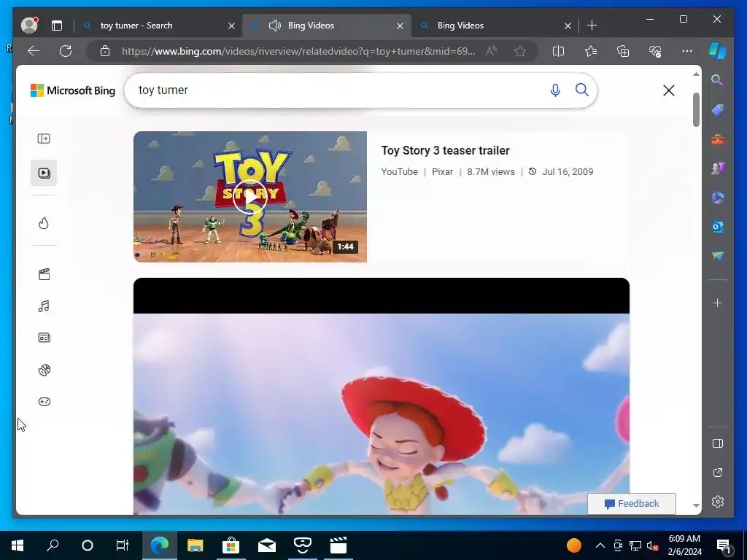The height and width of the screenshot is (560, 747).
Task: Close the active Bing Videos tab
Action: pos(400,26)
